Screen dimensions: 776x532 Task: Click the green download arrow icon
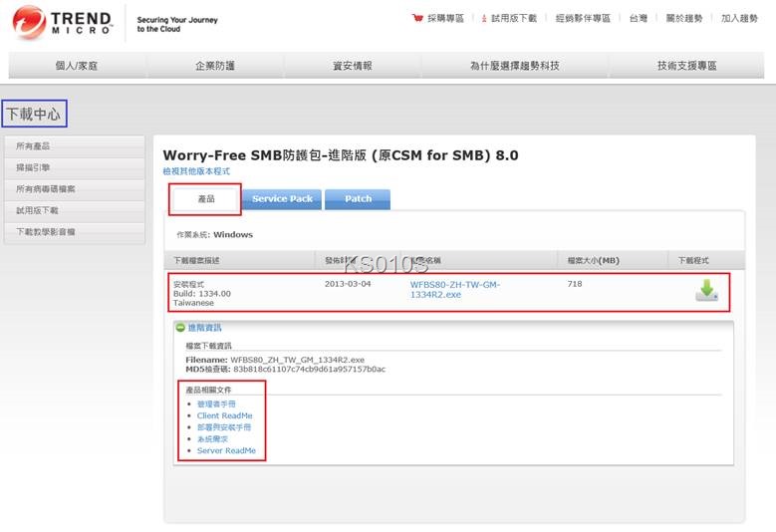point(706,291)
